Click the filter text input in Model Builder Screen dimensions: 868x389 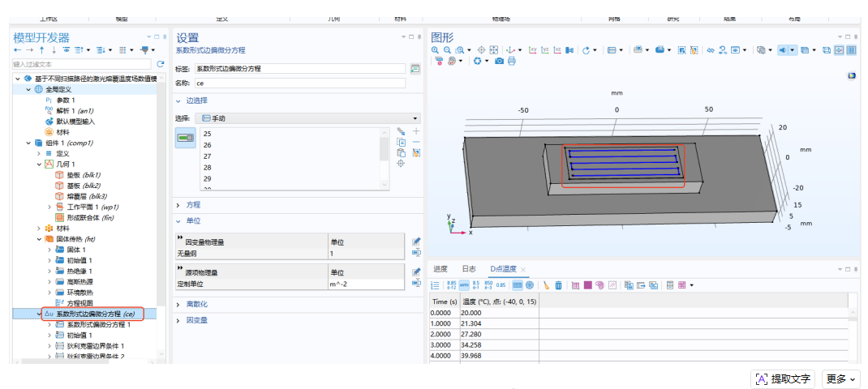point(83,64)
